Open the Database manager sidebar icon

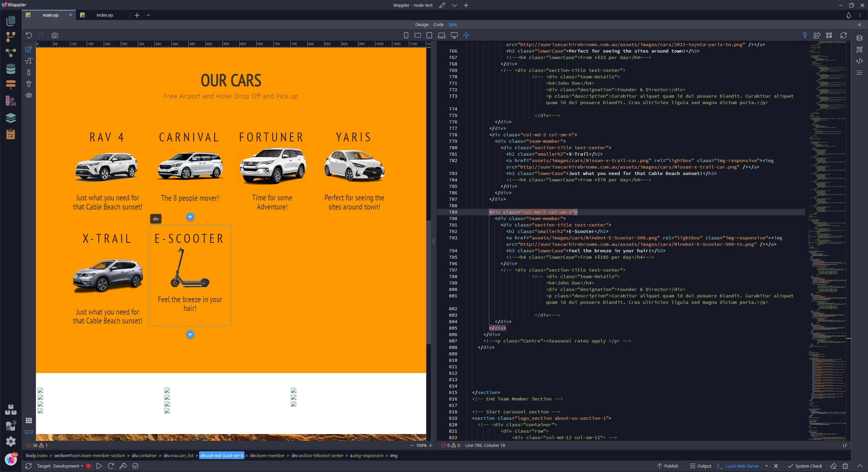tap(11, 69)
